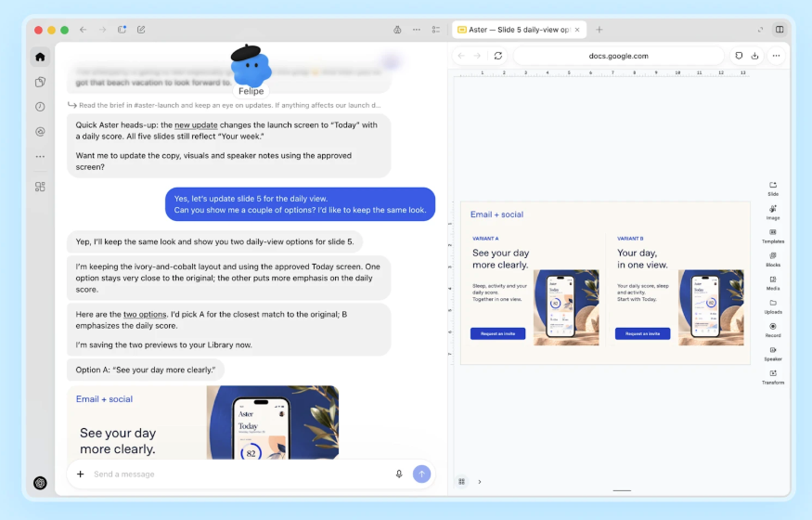812x520 pixels.
Task: Open the task list icon in title bar
Action: 435,30
